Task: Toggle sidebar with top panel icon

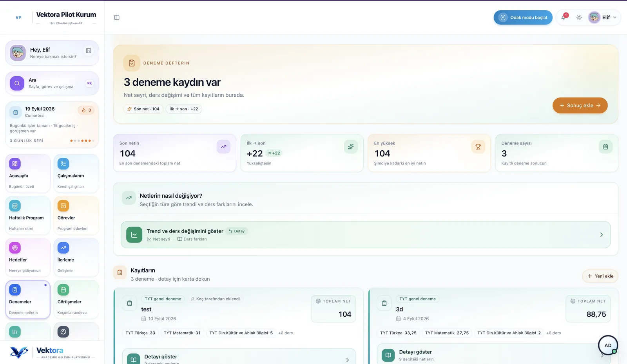Action: tap(117, 17)
